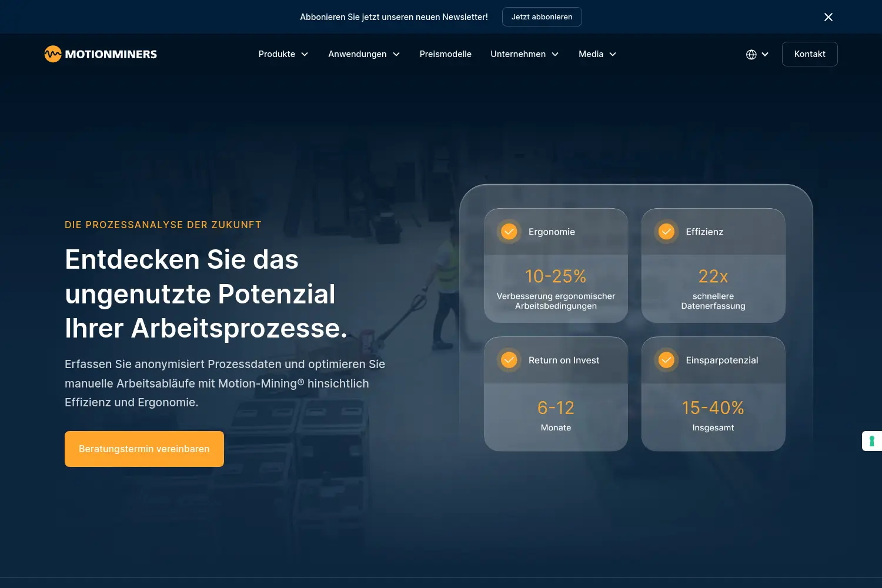The width and height of the screenshot is (882, 588).
Task: Open the green accessibility widget icon
Action: pyautogui.click(x=872, y=441)
